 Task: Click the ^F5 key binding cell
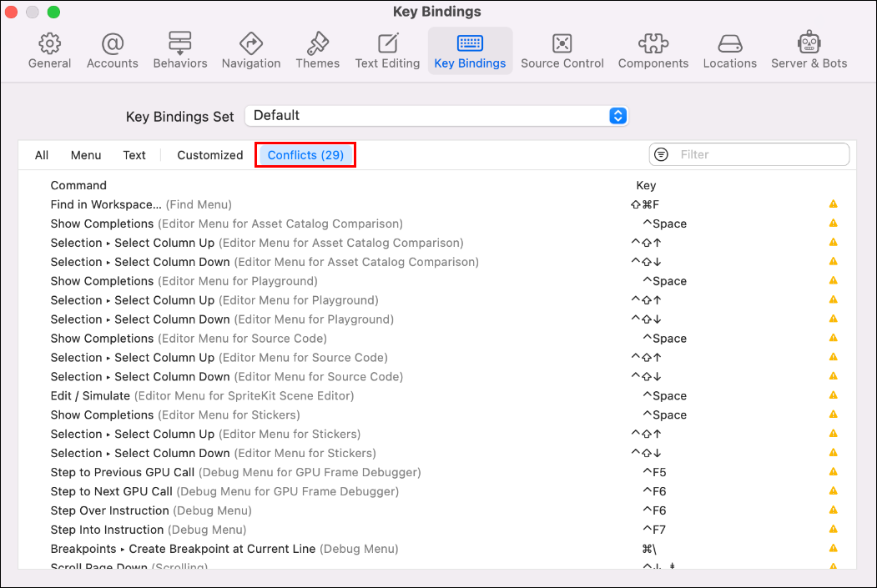pos(654,472)
